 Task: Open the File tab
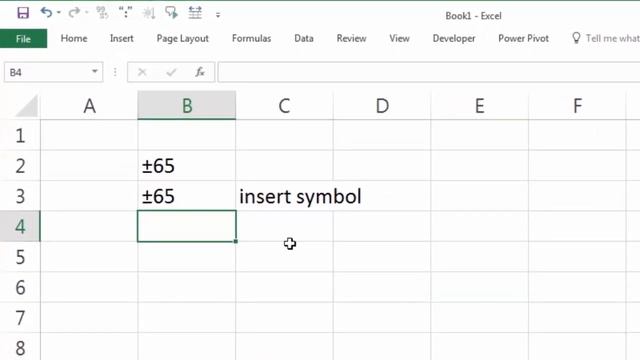point(23,39)
